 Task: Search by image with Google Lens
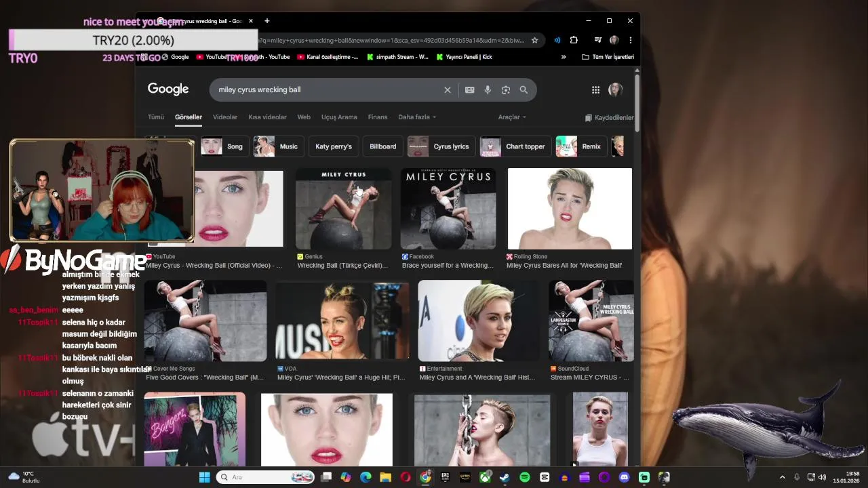click(505, 89)
